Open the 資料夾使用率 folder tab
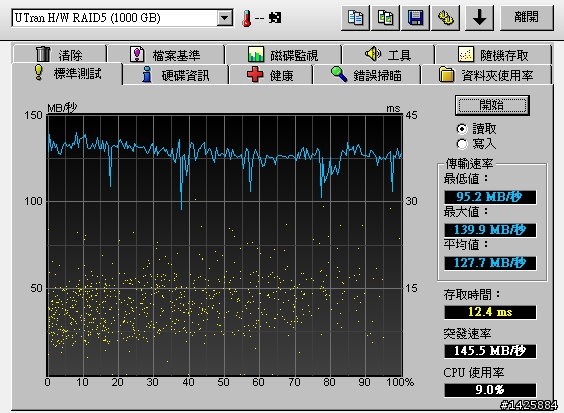This screenshot has height=413, width=564. coord(486,75)
